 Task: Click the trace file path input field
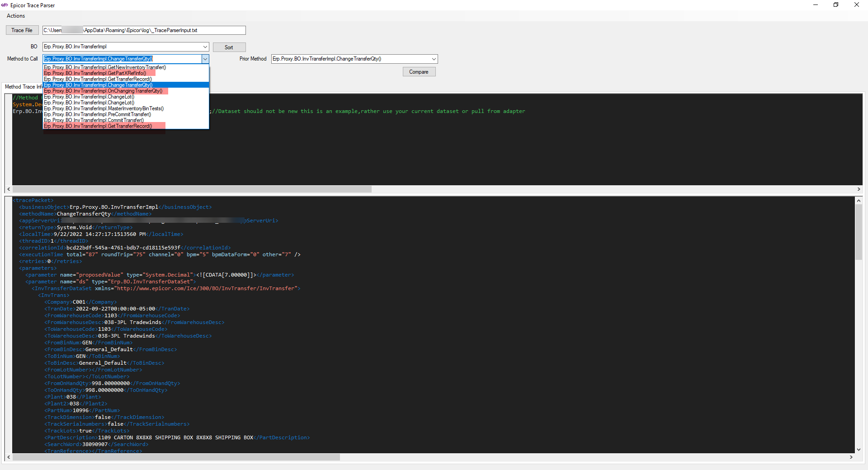[144, 30]
